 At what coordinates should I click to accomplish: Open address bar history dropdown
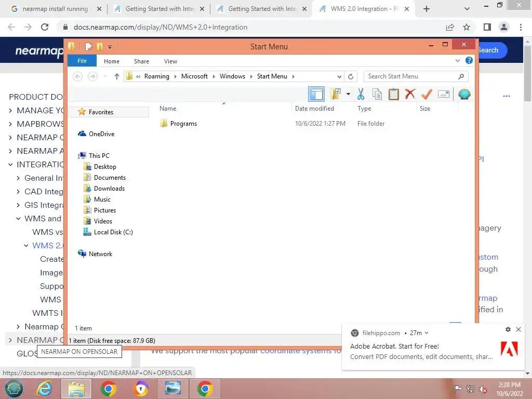pos(339,76)
